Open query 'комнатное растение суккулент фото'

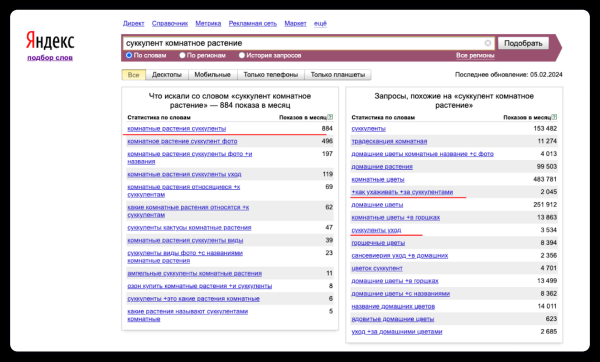[182, 141]
